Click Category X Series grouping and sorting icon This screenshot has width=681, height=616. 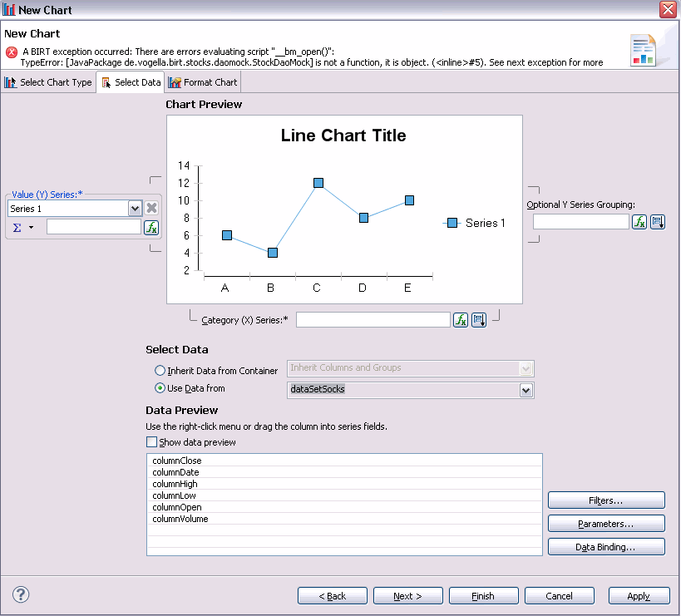(x=479, y=320)
